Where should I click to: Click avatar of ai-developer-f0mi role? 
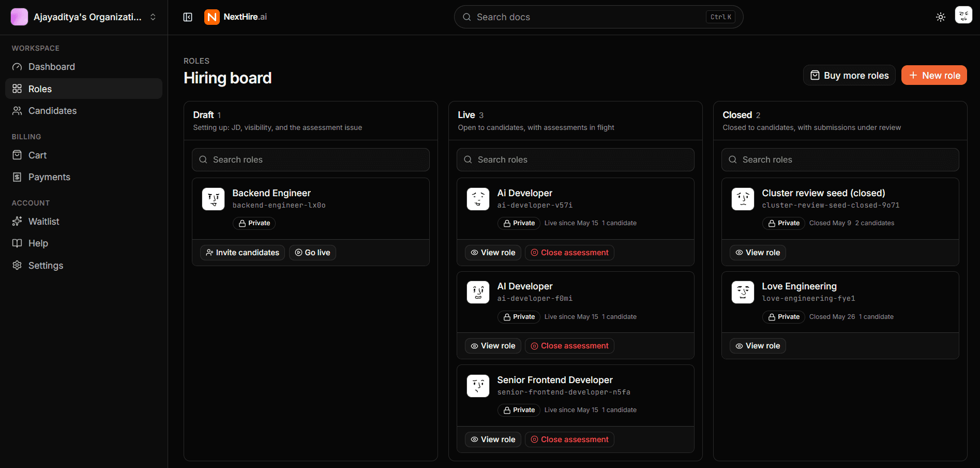(x=478, y=292)
